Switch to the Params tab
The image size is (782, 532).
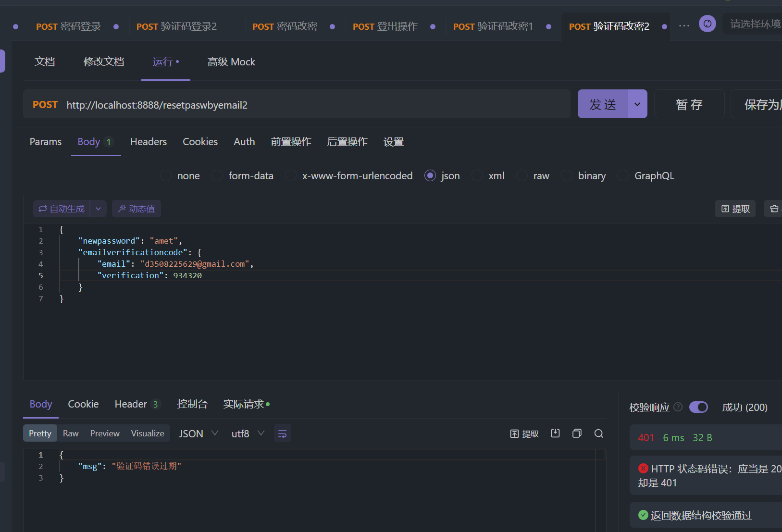[46, 142]
